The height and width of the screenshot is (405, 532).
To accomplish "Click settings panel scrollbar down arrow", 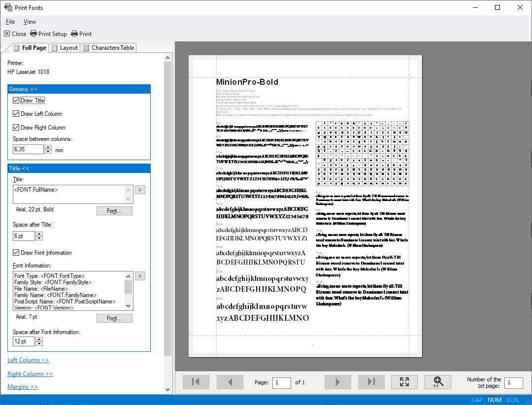I will tap(167, 389).
